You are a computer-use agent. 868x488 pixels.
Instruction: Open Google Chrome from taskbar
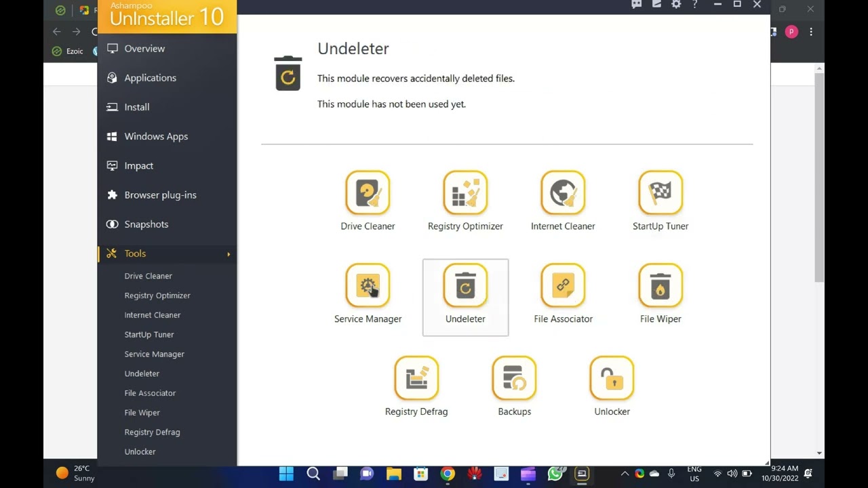(448, 474)
